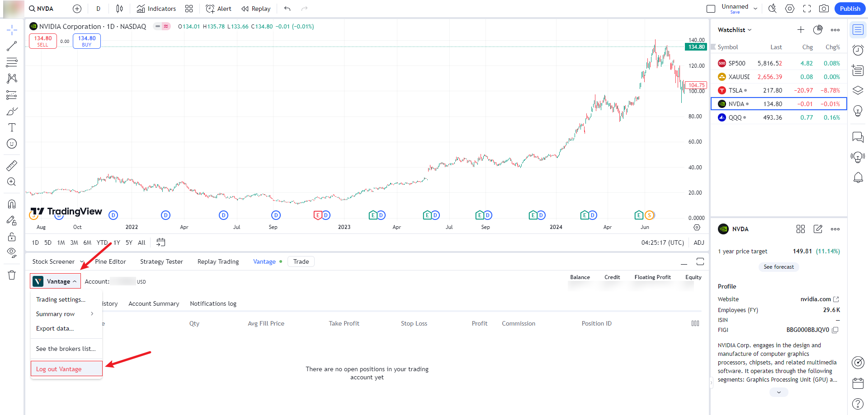This screenshot has width=868, height=415.
Task: Open the ruler measure tool
Action: (x=12, y=166)
